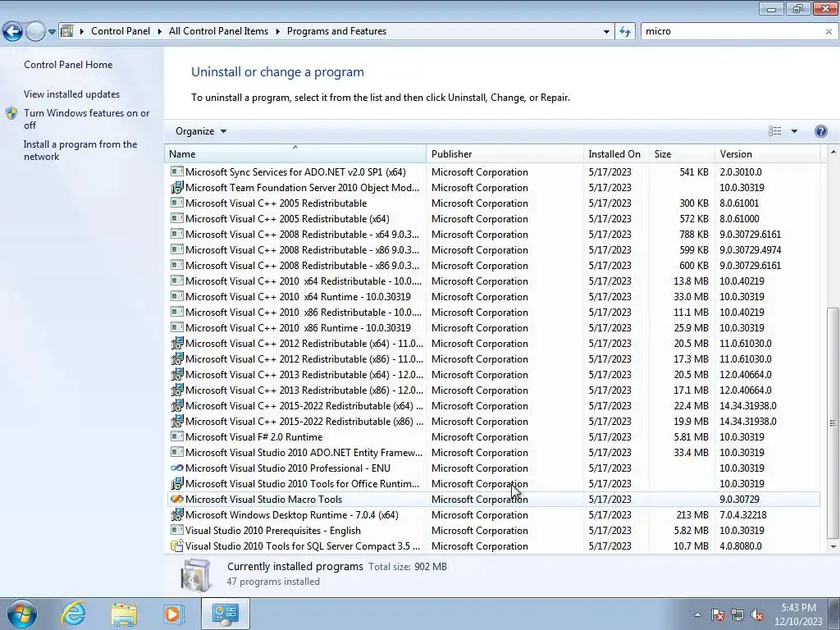Screen dimensions: 840x630
Task: Show hidden tray icons arrow
Action: pos(697,615)
